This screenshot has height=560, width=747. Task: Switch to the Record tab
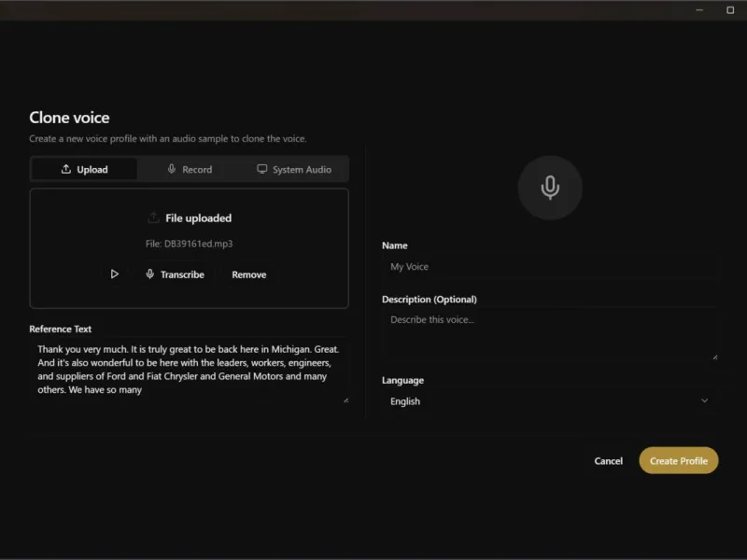(190, 170)
